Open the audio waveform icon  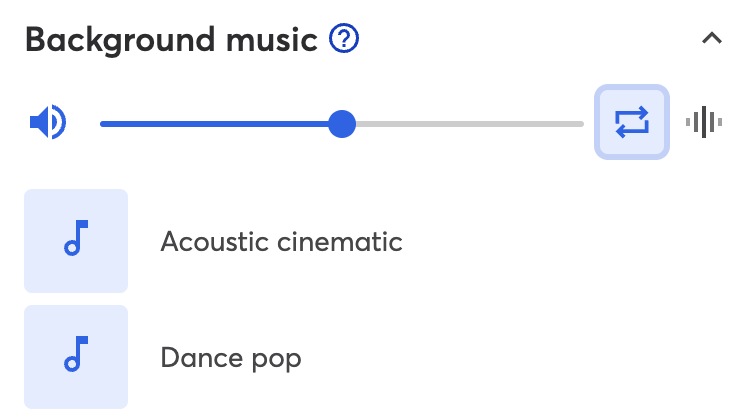pos(704,122)
